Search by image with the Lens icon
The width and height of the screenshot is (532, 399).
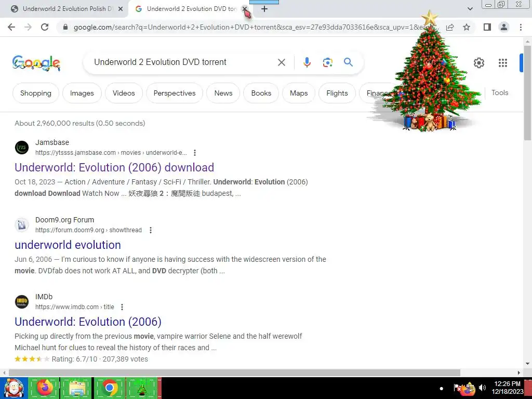[x=328, y=62]
